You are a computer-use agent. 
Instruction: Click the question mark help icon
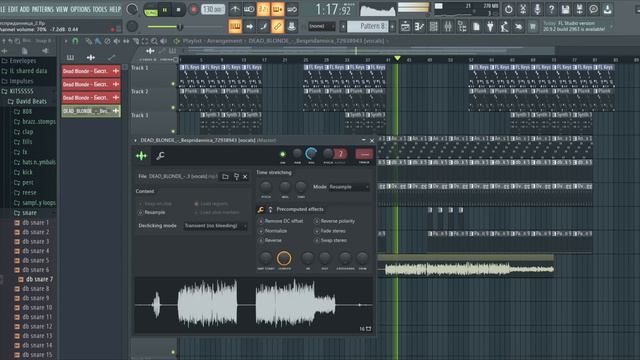point(551,9)
